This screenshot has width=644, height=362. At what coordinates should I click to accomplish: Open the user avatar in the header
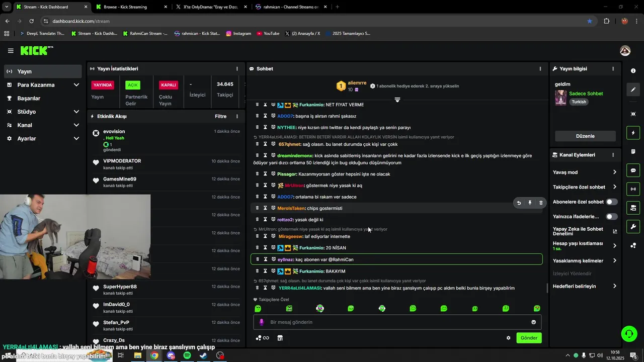pos(625,51)
